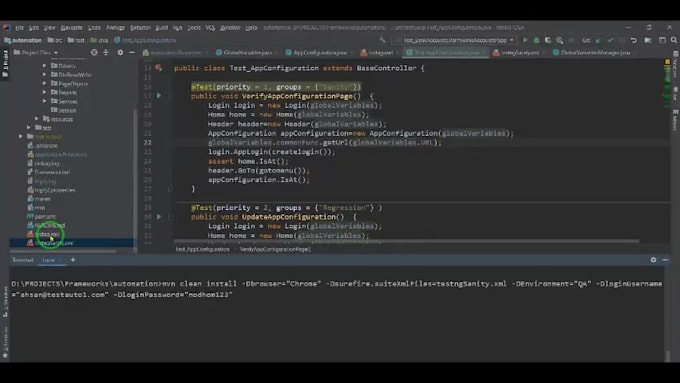Expand the test folder arrow in the tree
The width and height of the screenshot is (680, 383).
click(x=29, y=128)
